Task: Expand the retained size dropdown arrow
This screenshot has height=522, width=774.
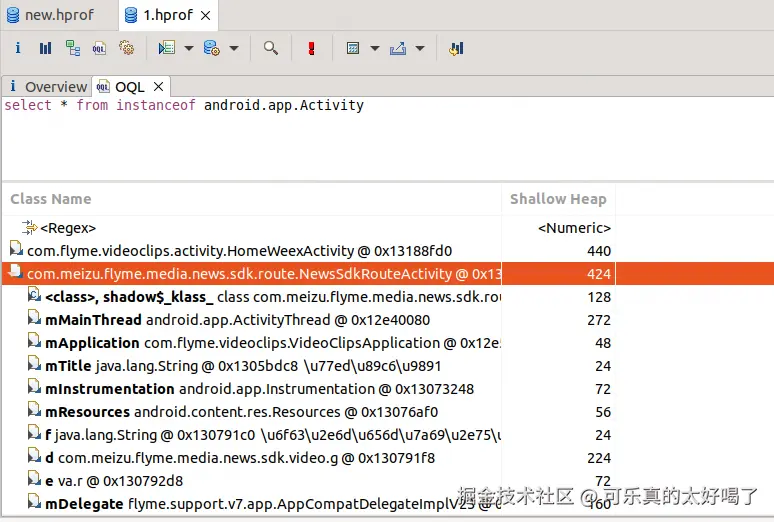Action: [x=375, y=48]
